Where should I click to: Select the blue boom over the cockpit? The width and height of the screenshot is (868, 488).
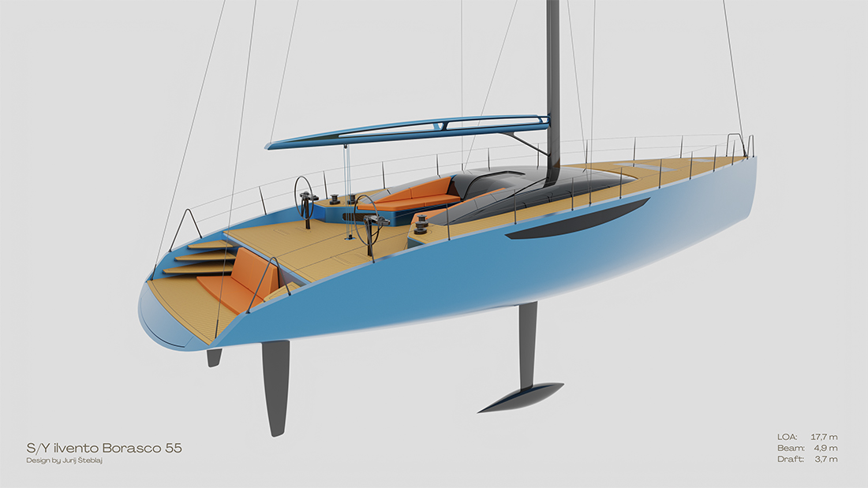coord(410,131)
